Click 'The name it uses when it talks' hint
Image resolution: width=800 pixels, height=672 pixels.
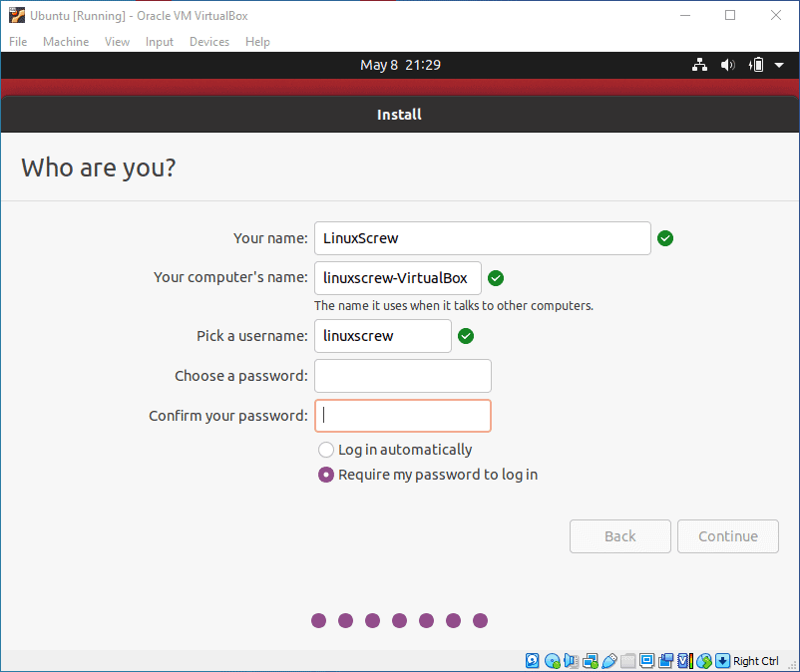click(x=454, y=305)
